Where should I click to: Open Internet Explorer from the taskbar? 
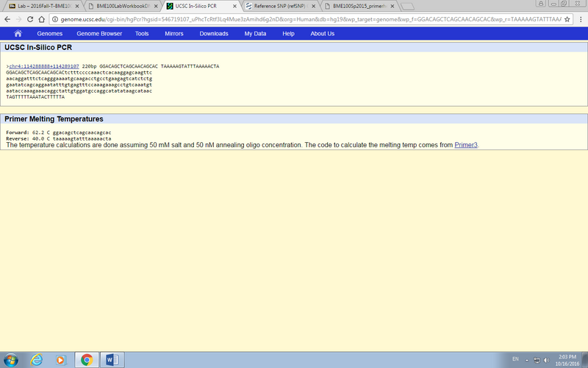pyautogui.click(x=37, y=360)
